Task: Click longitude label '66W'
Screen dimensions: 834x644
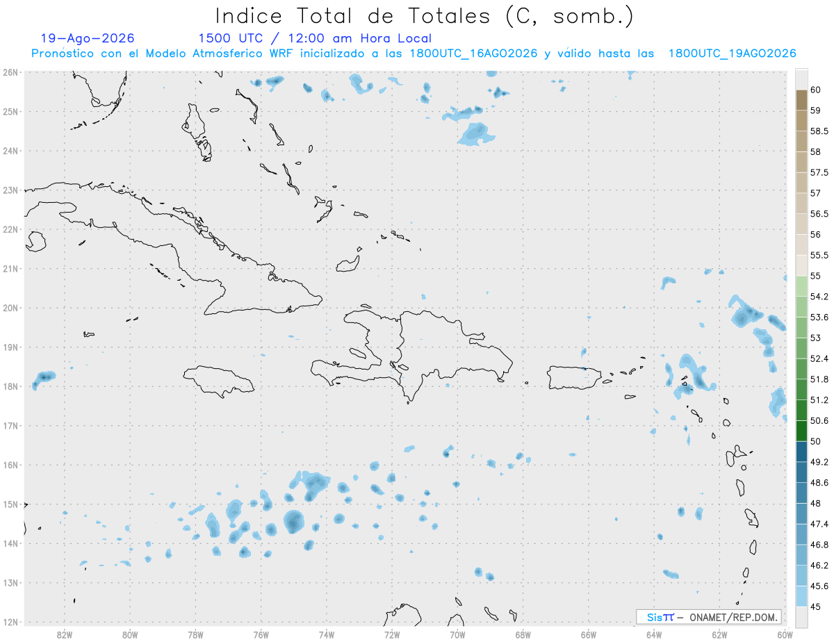Action: 589,634
